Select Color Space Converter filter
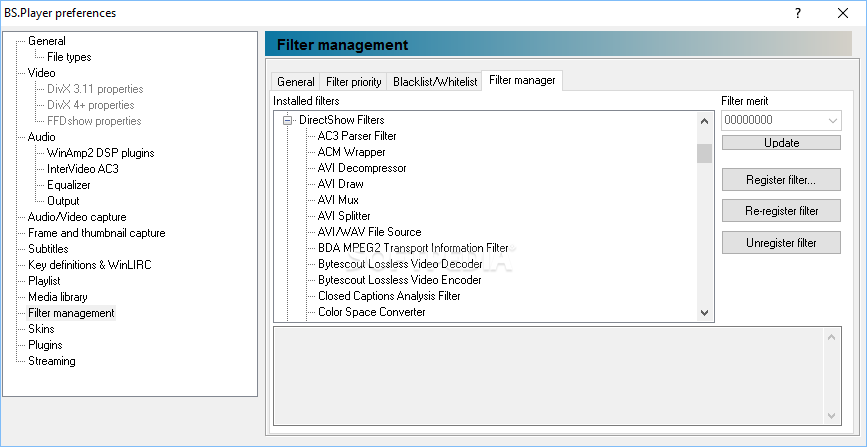The width and height of the screenshot is (867, 447). (x=372, y=313)
